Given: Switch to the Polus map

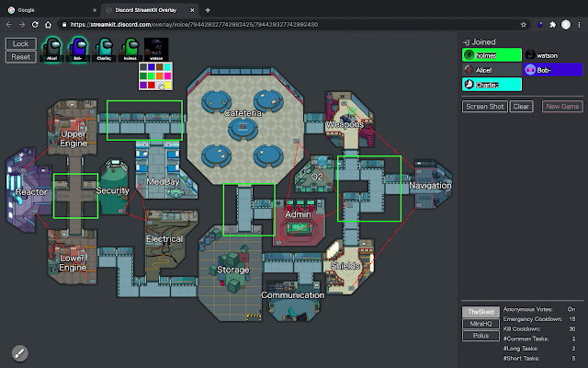Looking at the screenshot, I should coord(478,338).
